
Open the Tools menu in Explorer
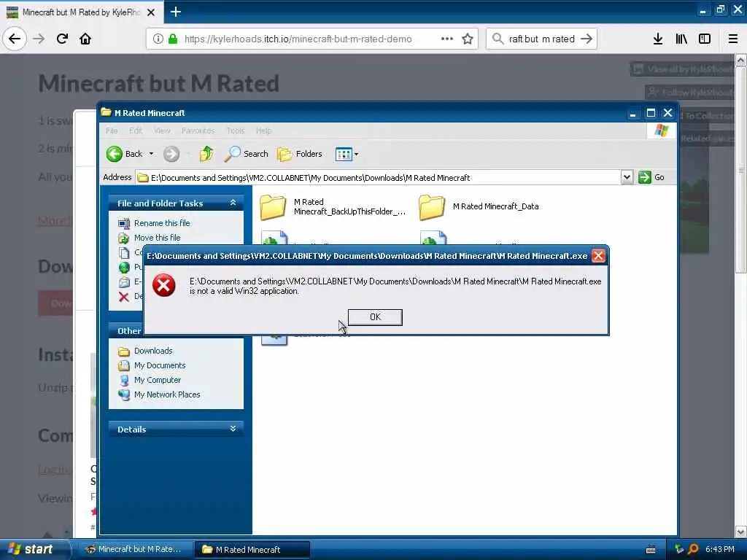point(236,131)
